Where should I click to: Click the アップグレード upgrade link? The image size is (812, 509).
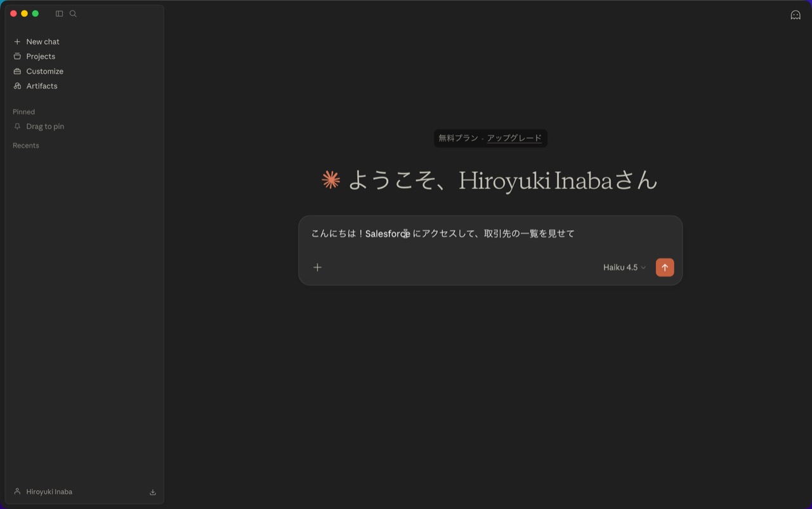coord(514,138)
